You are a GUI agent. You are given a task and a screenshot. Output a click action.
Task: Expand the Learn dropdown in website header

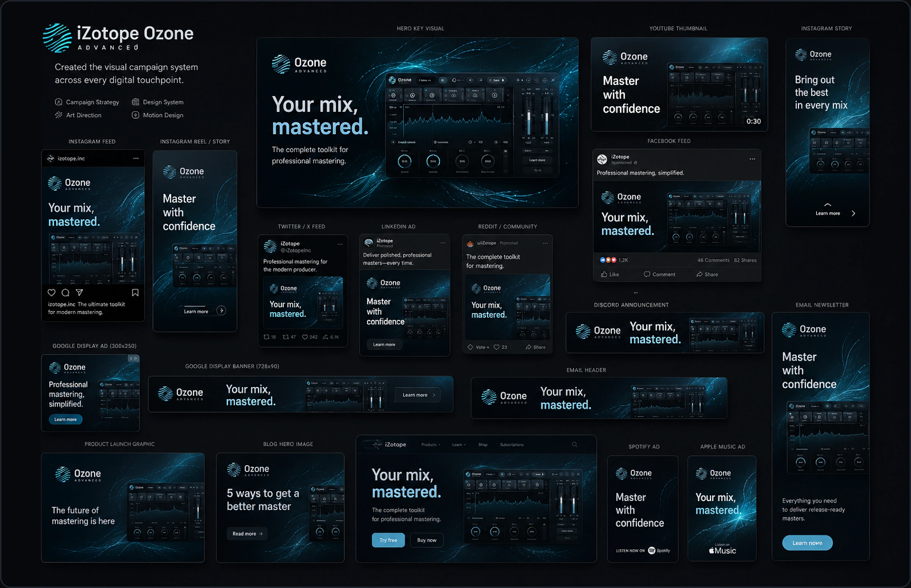(459, 445)
